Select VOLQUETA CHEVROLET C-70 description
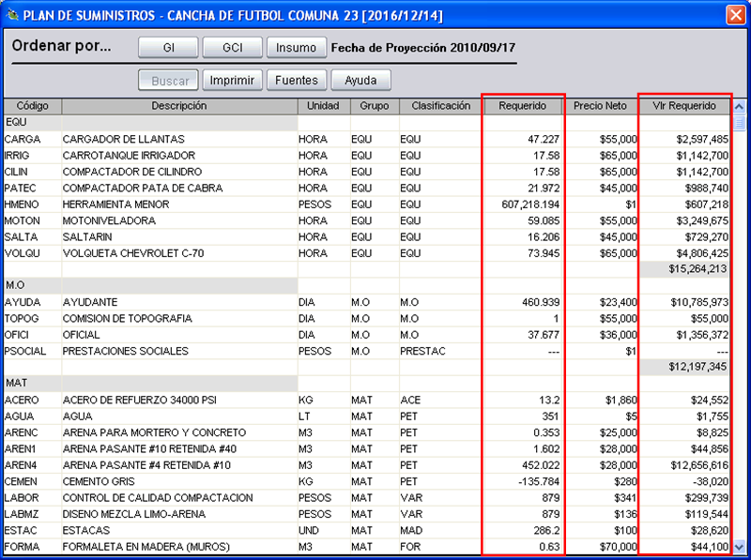Viewport: 751px width, 560px height. [x=133, y=253]
